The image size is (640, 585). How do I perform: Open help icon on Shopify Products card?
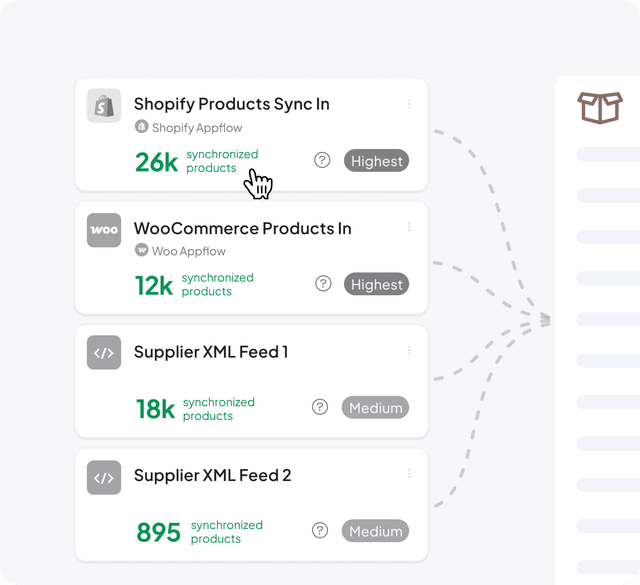coord(322,160)
